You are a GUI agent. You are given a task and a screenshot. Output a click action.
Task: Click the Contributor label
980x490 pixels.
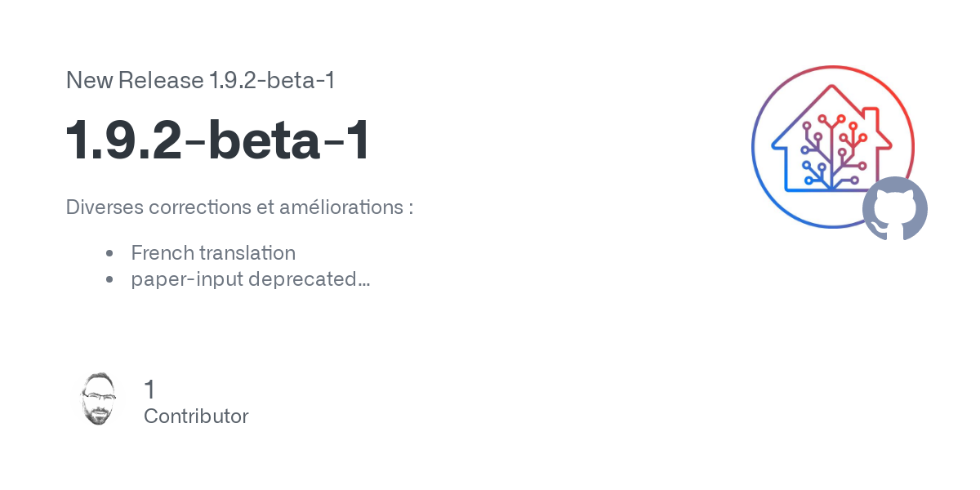[196, 416]
